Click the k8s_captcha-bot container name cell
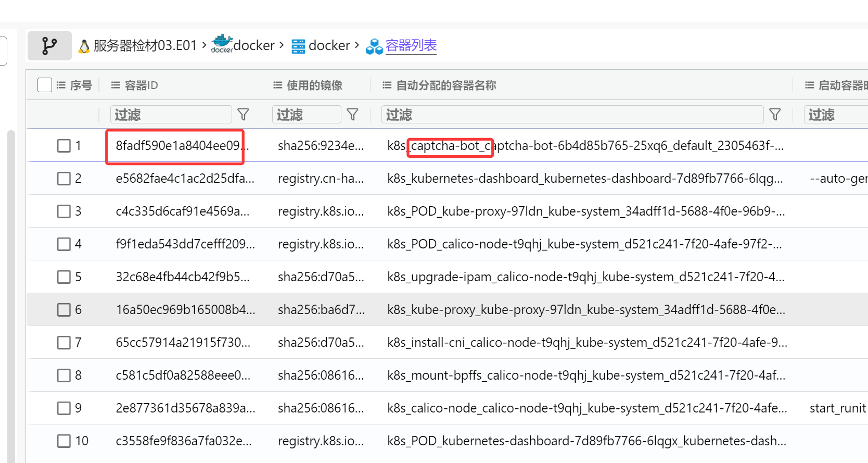The height and width of the screenshot is (463, 868). [x=585, y=146]
